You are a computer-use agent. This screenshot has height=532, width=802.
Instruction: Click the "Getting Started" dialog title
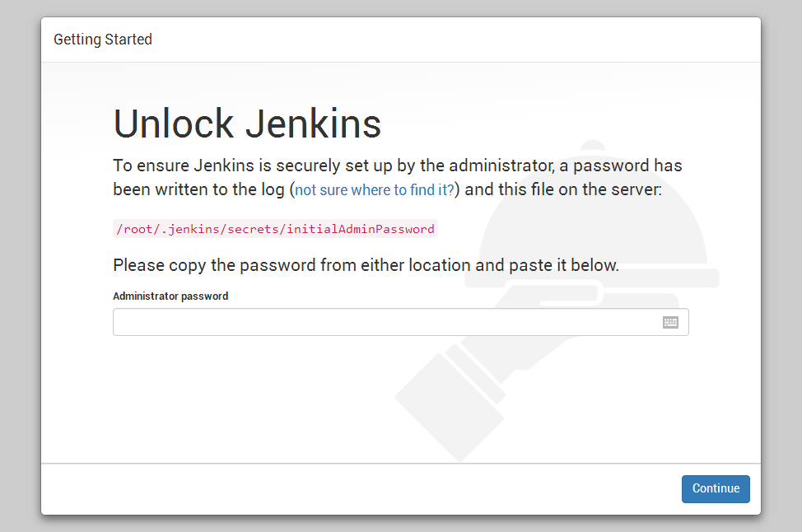click(x=103, y=40)
